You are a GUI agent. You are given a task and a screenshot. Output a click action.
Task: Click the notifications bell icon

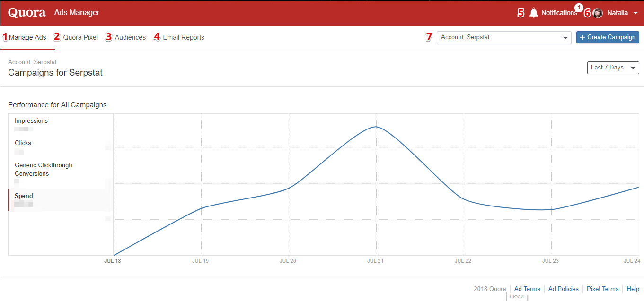534,13
